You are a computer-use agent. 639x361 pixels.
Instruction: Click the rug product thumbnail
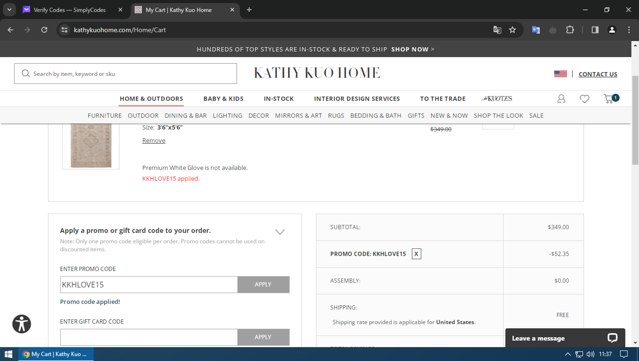[x=91, y=146]
